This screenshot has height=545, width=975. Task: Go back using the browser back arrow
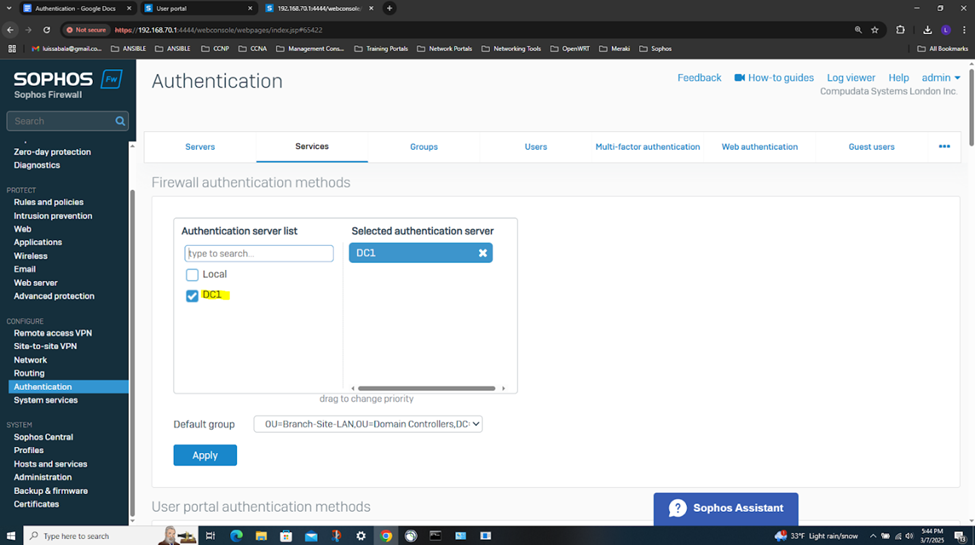tap(11, 30)
